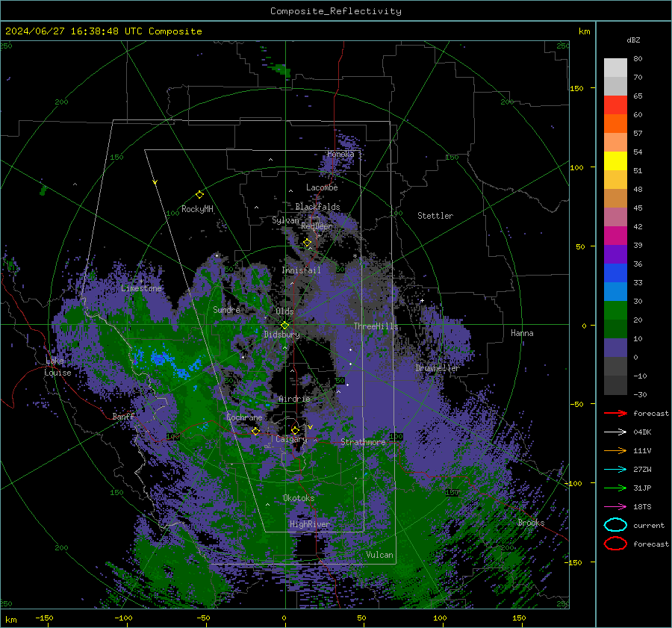Click the ThreeHills city label
This screenshot has height=628, width=672.
point(376,326)
